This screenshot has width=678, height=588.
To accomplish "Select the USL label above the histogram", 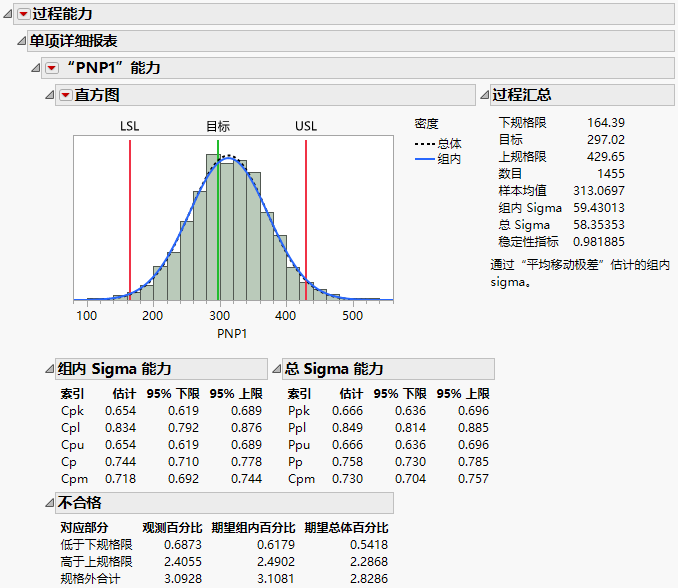I will [306, 126].
